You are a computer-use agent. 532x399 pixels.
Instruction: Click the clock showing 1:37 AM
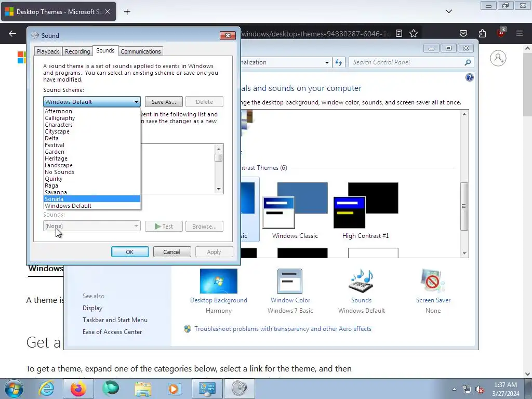point(505,385)
